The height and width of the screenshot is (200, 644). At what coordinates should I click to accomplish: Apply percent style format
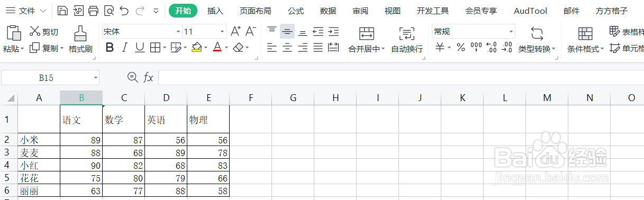tap(461, 48)
